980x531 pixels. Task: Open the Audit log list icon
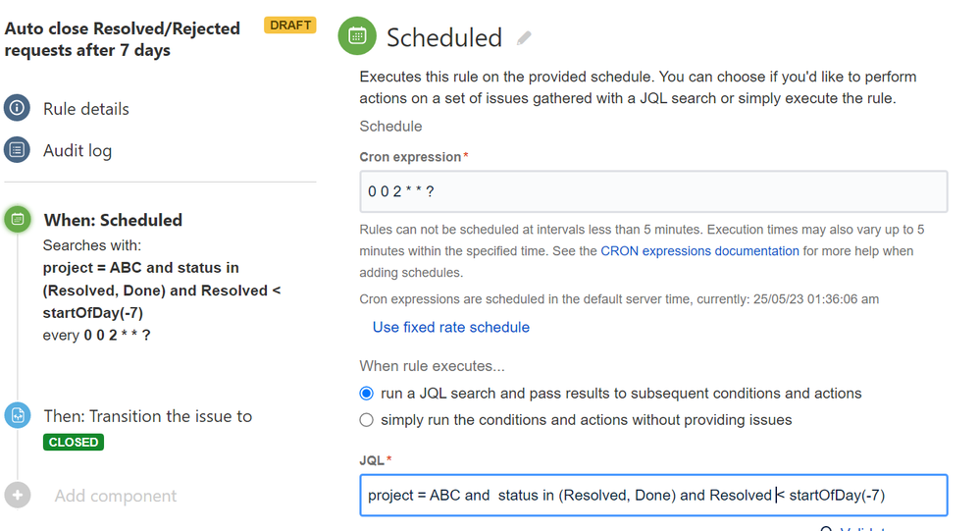pyautogui.click(x=17, y=150)
